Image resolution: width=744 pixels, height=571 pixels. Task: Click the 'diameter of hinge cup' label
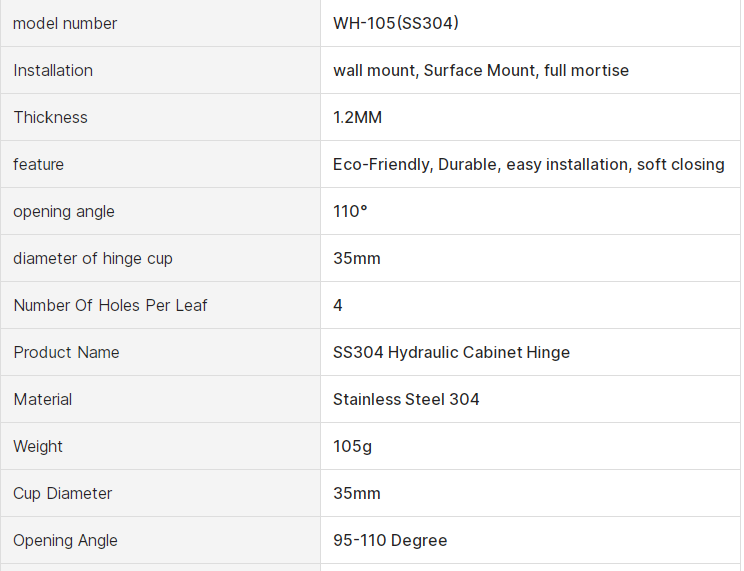pos(93,258)
